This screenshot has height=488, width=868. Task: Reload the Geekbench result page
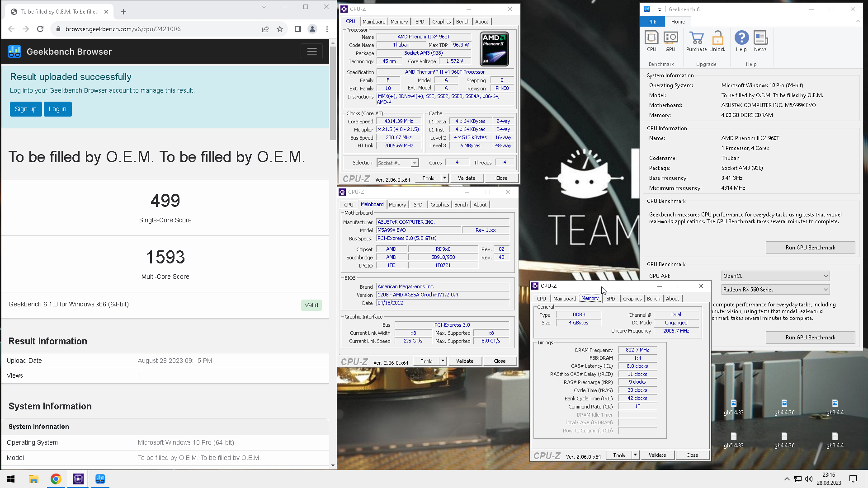[40, 29]
